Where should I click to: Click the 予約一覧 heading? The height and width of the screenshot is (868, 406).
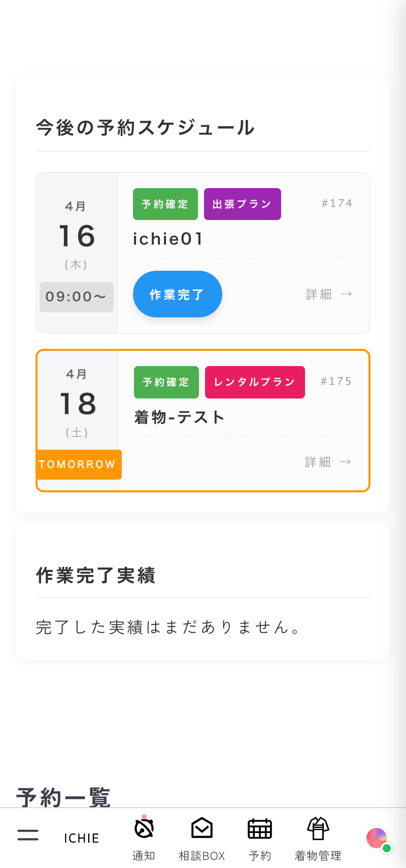click(63, 797)
